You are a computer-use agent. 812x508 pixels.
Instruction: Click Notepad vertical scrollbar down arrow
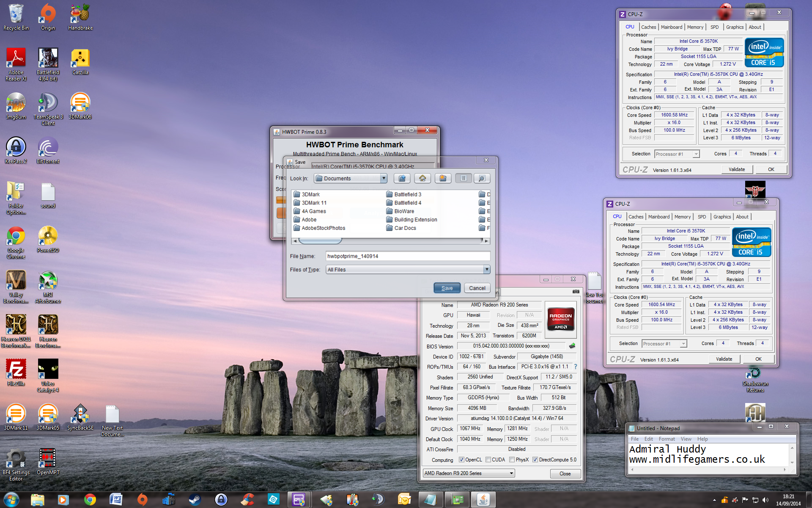coord(792,462)
